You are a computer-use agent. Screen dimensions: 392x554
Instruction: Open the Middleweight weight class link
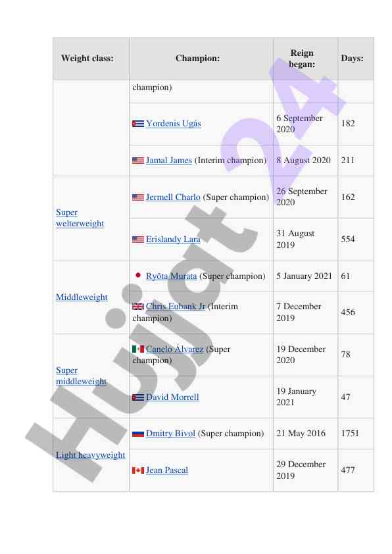(x=82, y=297)
